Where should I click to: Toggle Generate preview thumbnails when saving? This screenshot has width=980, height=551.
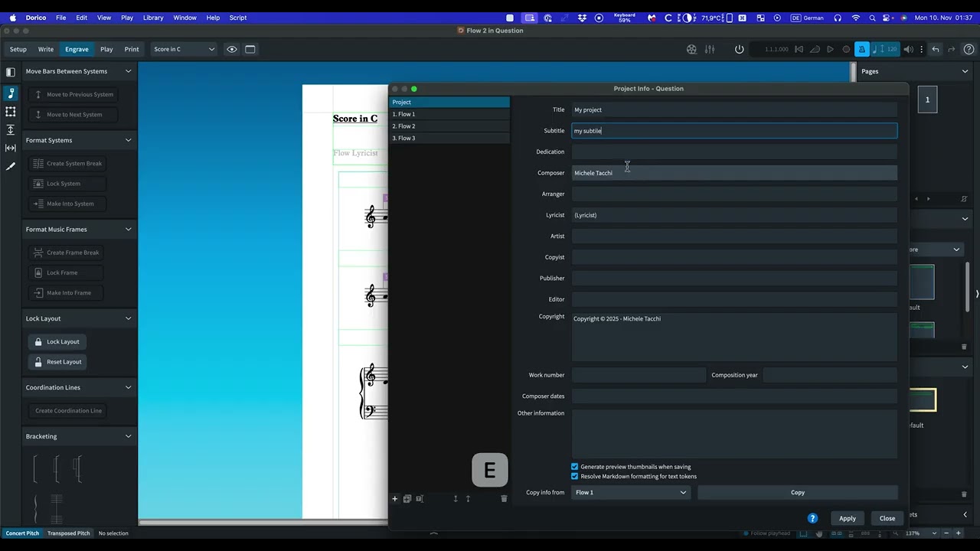click(575, 467)
